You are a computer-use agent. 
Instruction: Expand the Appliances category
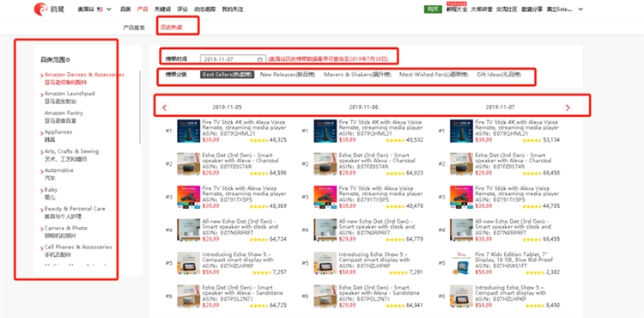click(58, 136)
